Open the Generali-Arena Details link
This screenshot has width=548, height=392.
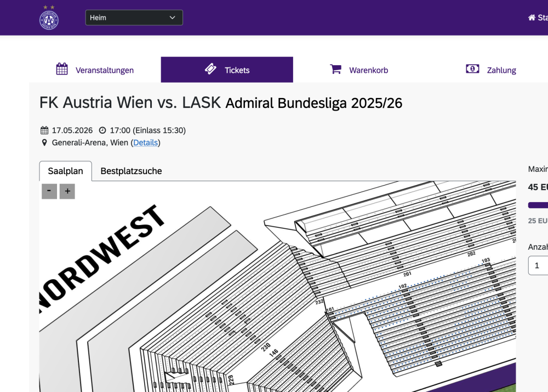click(145, 143)
